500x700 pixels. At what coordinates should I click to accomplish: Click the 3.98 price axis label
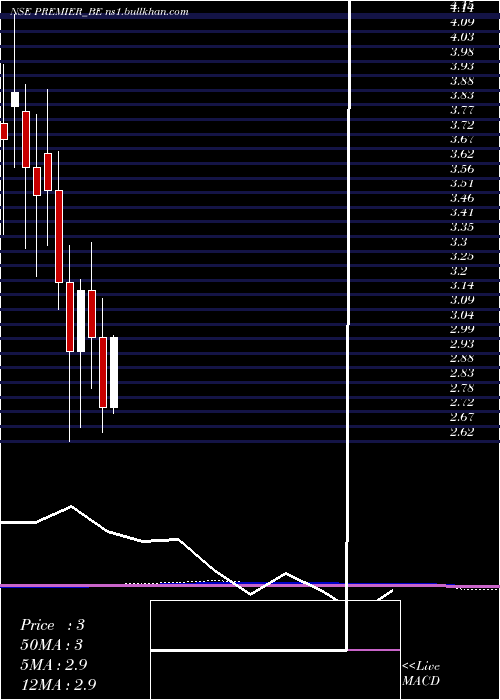(462, 51)
